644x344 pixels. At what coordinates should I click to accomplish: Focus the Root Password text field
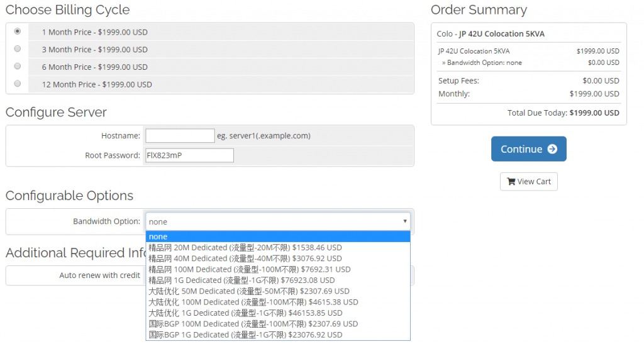tap(189, 155)
